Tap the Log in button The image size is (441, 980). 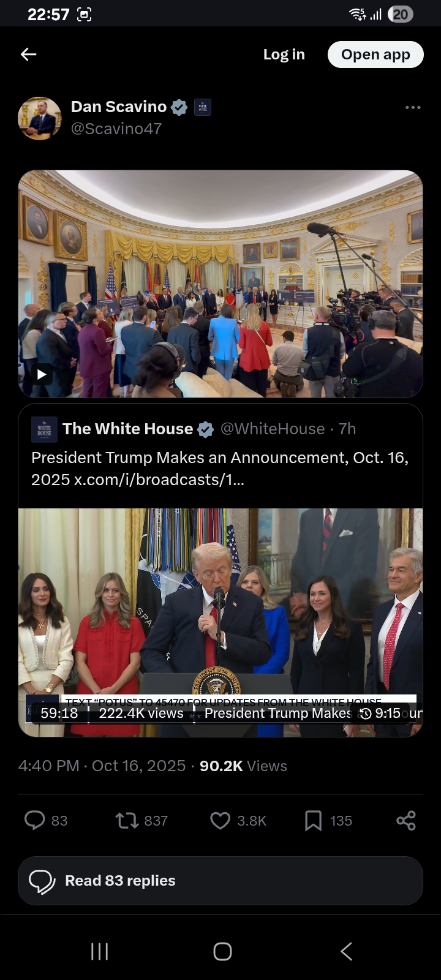[x=284, y=55]
